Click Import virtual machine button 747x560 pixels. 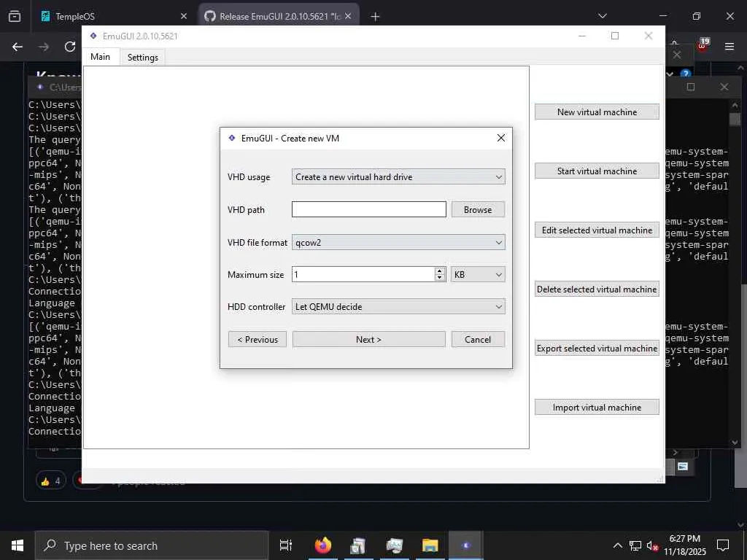(x=597, y=407)
